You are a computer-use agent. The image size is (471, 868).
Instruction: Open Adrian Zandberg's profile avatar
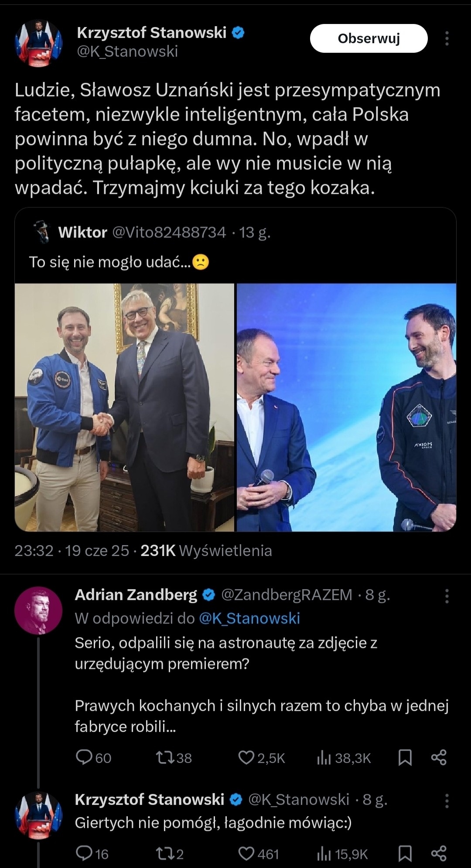(x=38, y=610)
